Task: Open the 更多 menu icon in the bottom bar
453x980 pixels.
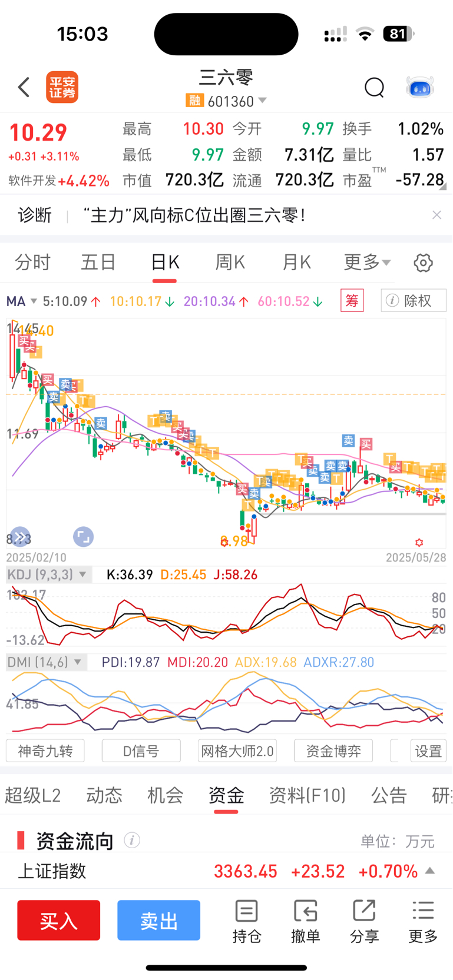Action: (x=423, y=921)
